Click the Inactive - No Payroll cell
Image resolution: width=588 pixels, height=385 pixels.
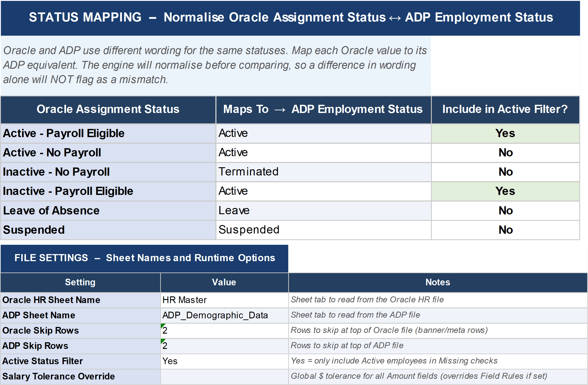point(108,172)
